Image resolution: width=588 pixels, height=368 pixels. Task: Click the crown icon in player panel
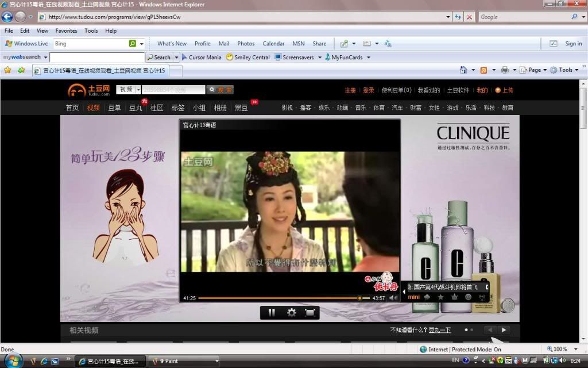click(454, 297)
